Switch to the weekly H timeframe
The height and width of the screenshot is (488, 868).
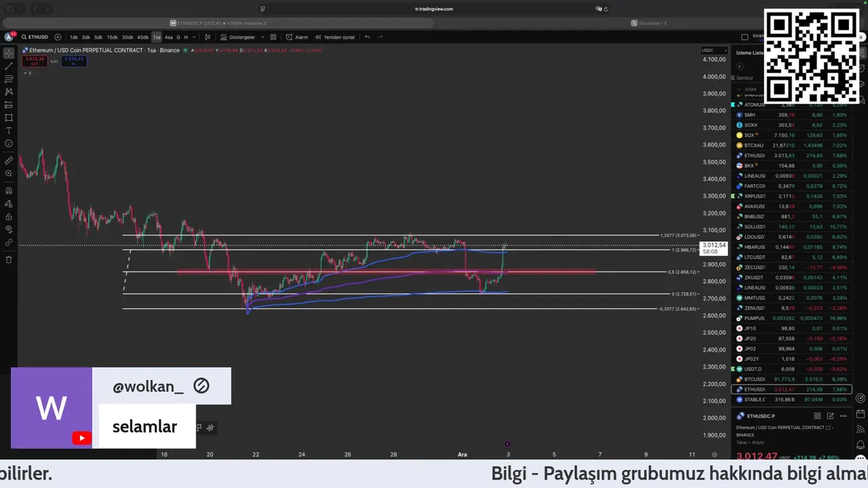tap(186, 37)
